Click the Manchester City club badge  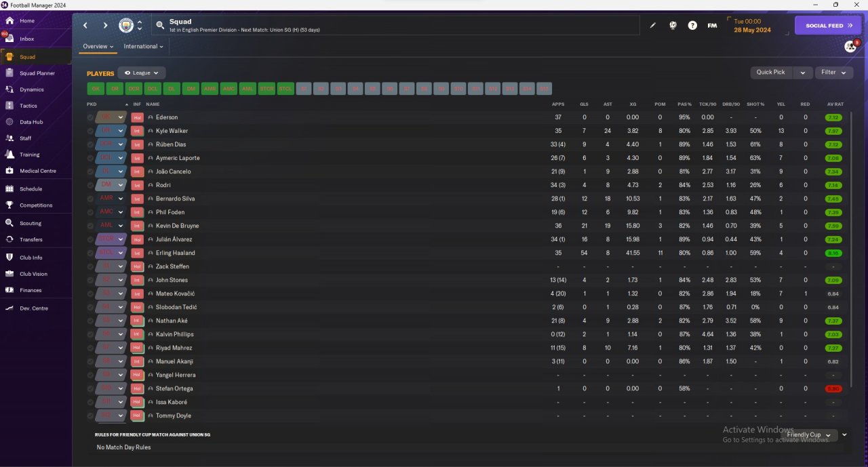(126, 26)
